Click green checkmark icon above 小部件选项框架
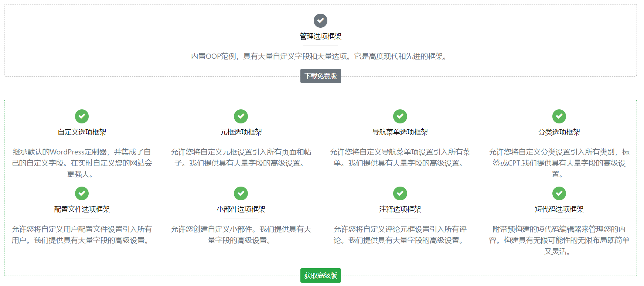The width and height of the screenshot is (644, 286). click(241, 193)
